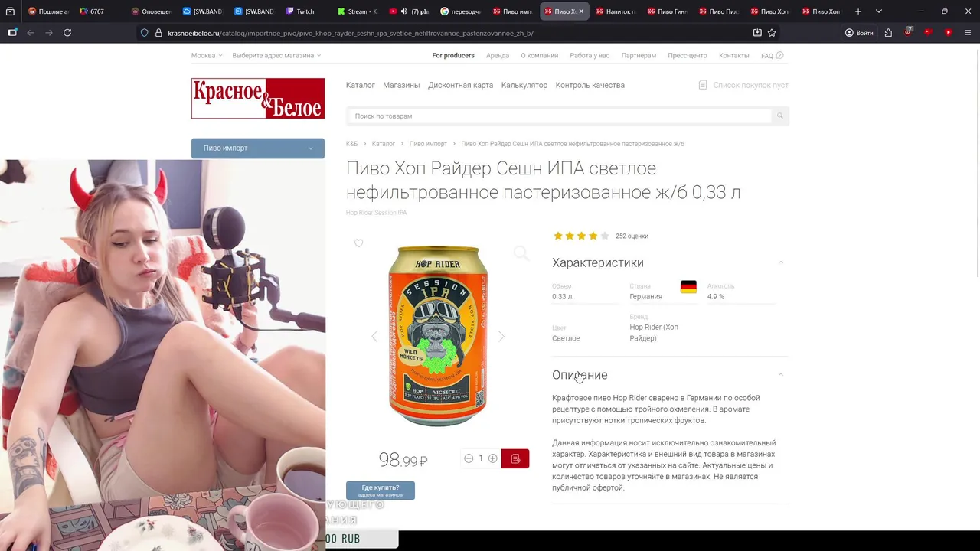Go back to the previous page
The image size is (980, 551).
(31, 33)
